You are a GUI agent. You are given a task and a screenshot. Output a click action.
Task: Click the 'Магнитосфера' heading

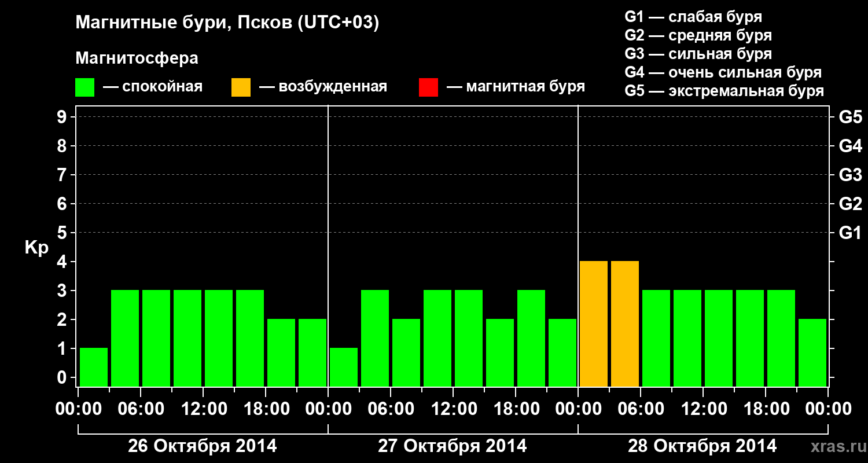point(137,59)
